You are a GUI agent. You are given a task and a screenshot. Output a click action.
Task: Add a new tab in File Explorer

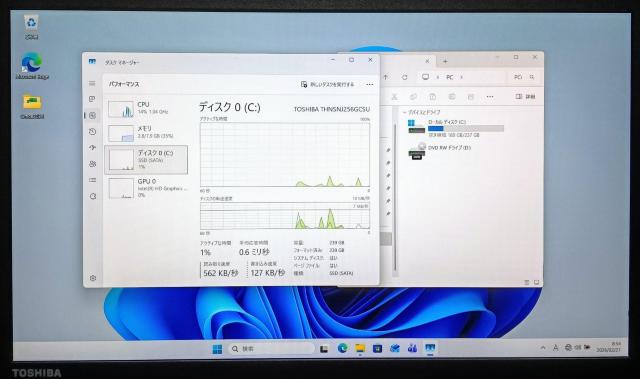click(445, 61)
